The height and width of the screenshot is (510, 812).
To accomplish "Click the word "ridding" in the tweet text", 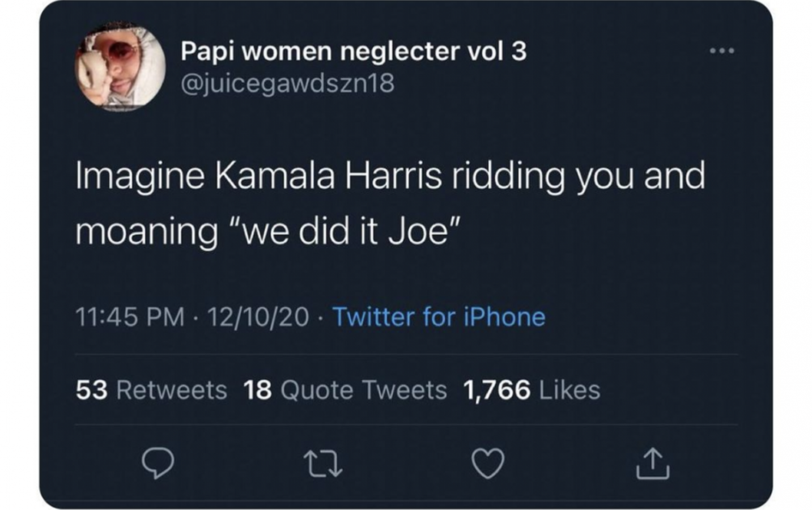I will pyautogui.click(x=508, y=176).
